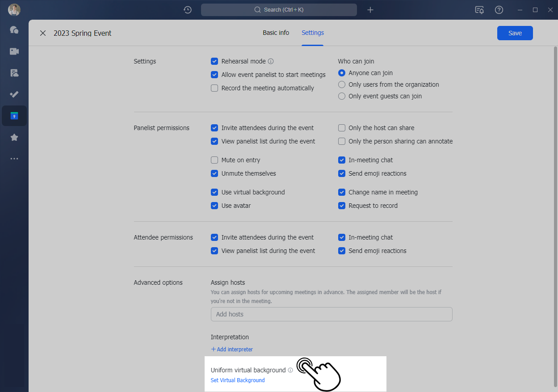Open recent history via the clock icon
558x392 pixels.
click(187, 9)
